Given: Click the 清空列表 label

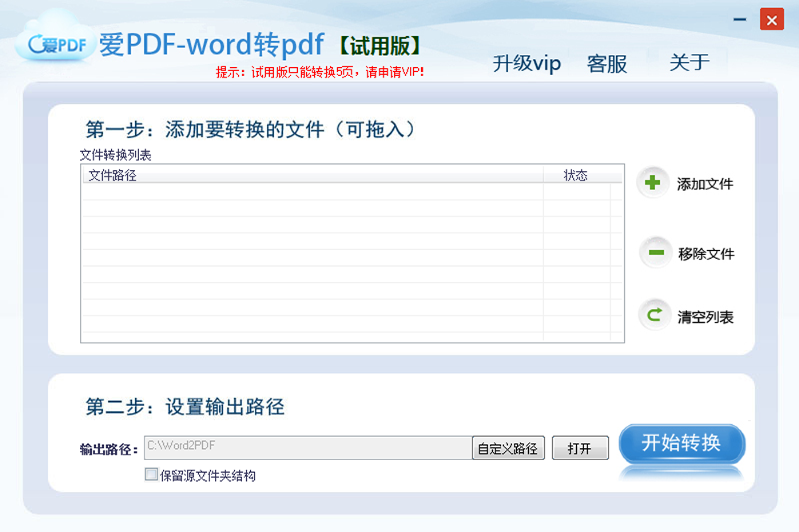Looking at the screenshot, I should (x=706, y=317).
